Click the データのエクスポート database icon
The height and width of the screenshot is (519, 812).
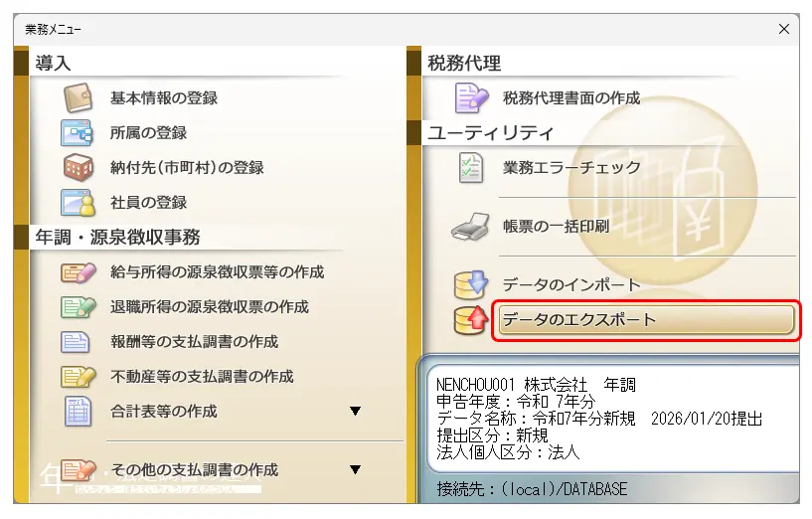(471, 320)
